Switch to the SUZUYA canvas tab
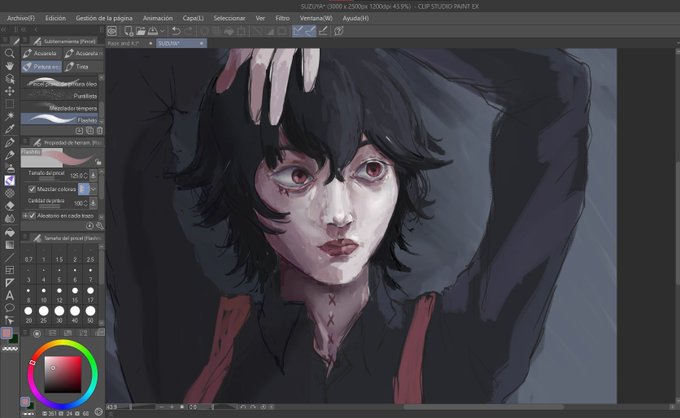The image size is (680, 418). [181, 43]
